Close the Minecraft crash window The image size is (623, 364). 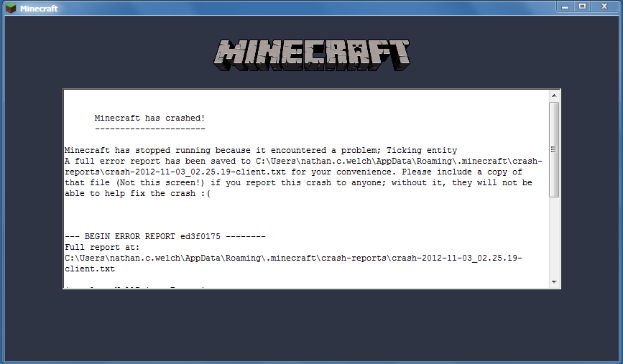[x=604, y=6]
